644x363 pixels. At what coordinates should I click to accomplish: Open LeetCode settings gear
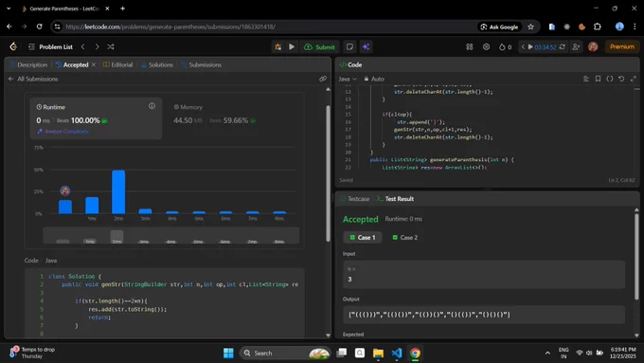coord(486,46)
